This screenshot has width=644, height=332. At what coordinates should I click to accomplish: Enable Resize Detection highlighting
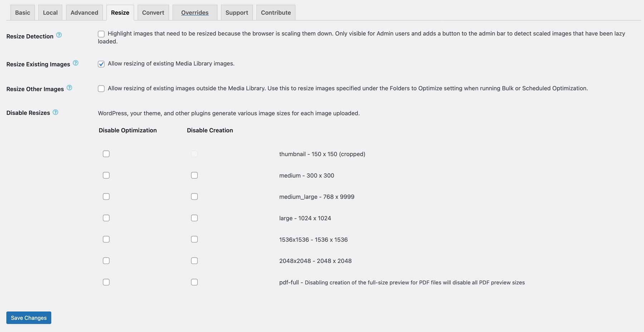pyautogui.click(x=101, y=34)
